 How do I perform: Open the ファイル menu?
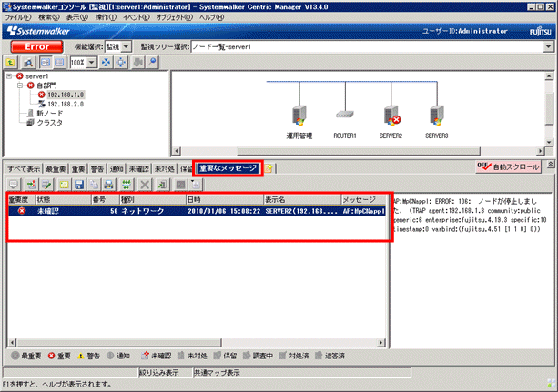(x=18, y=17)
